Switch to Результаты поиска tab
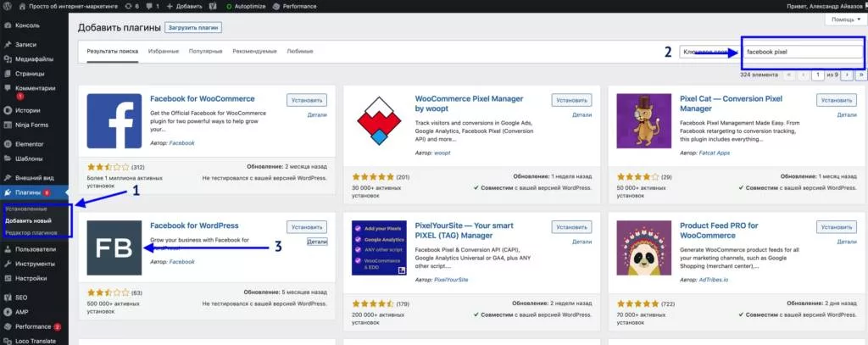Viewport: 868px width, 345px height. coord(113,51)
